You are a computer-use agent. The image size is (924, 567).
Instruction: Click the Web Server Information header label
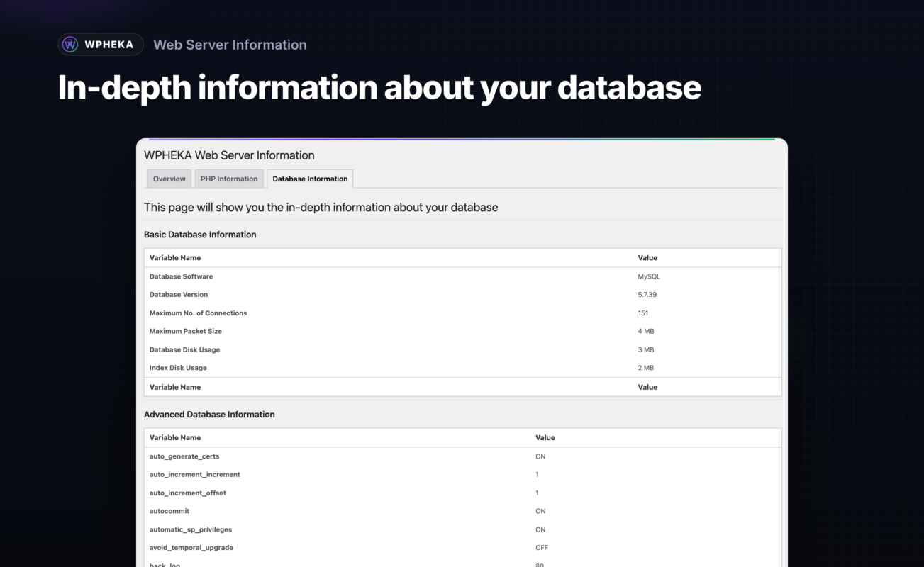230,45
